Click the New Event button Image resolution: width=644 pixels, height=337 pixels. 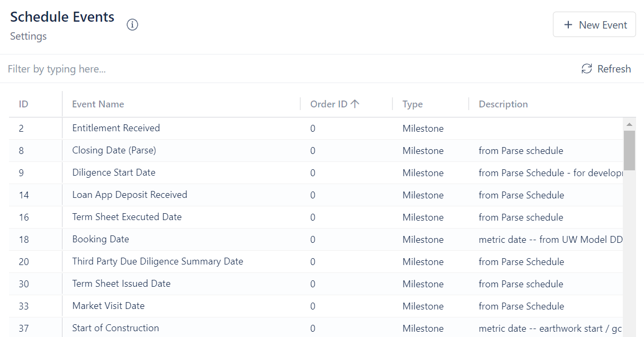[594, 25]
